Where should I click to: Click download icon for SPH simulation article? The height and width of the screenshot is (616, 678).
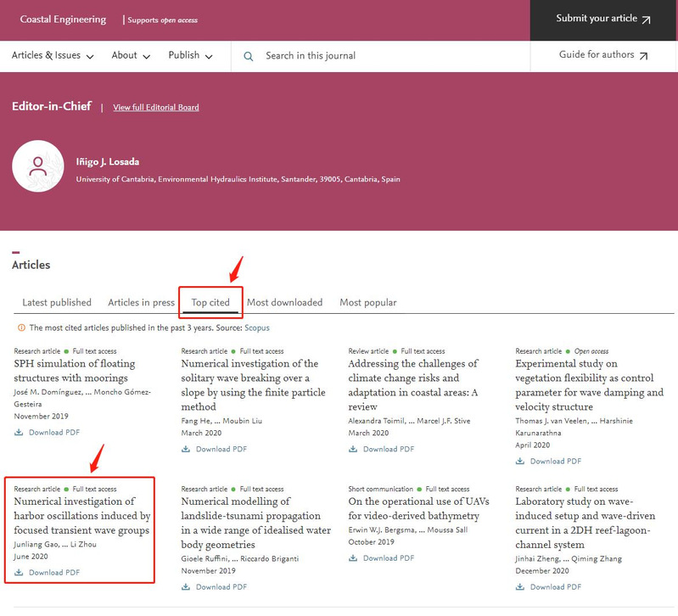point(19,432)
